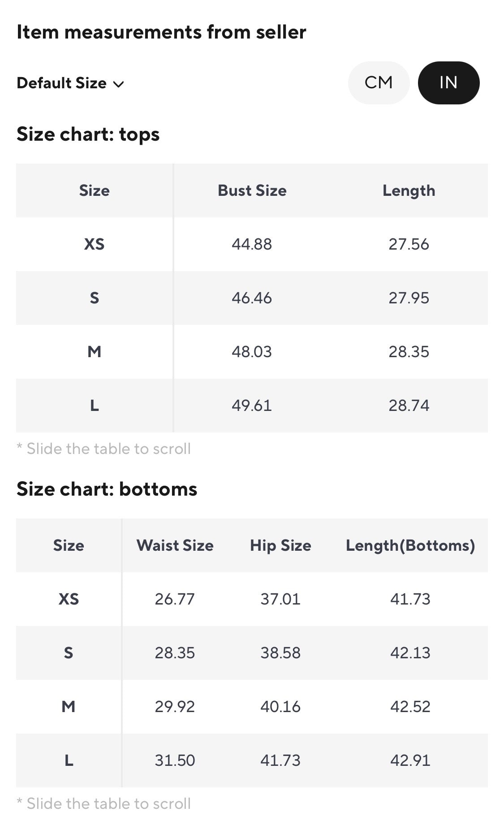
Task: Select the M row in bottoms chart
Action: (x=252, y=707)
